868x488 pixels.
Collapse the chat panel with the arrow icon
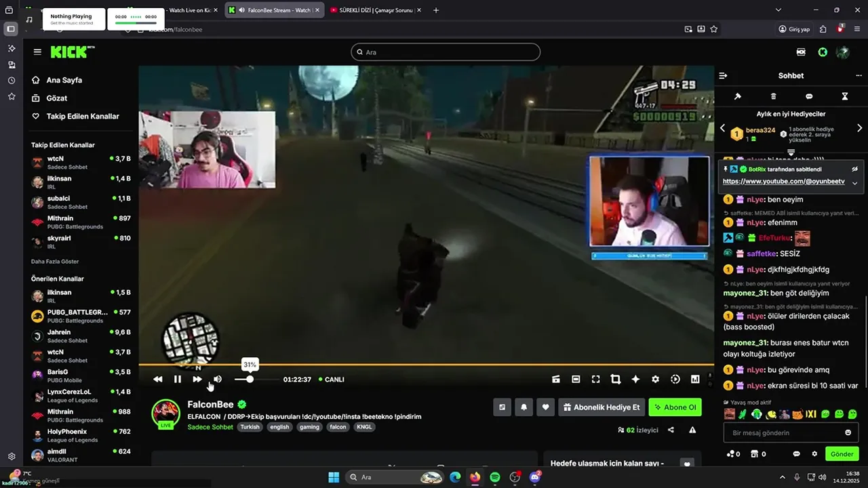tap(723, 76)
